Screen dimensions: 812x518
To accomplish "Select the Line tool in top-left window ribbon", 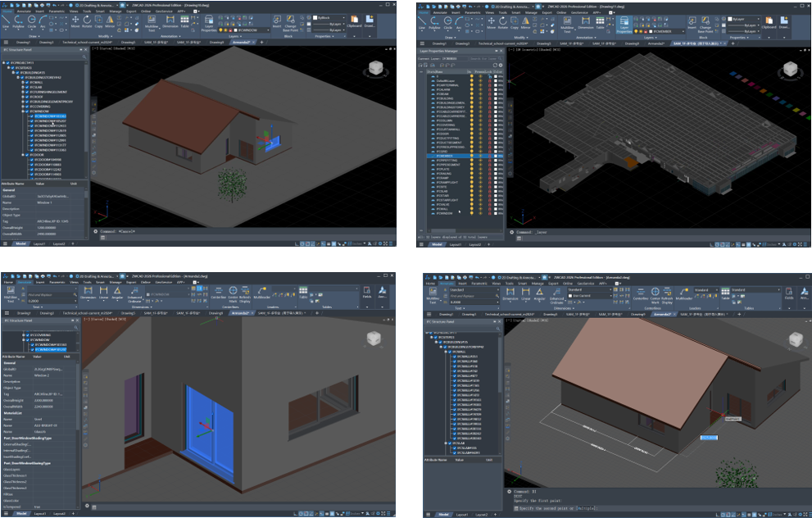I will [x=7, y=20].
